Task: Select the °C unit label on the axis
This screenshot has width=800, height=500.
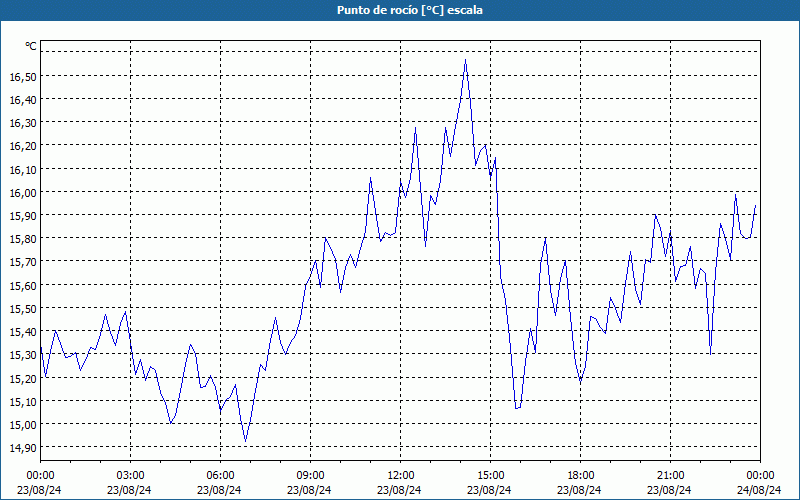Action: [31, 46]
